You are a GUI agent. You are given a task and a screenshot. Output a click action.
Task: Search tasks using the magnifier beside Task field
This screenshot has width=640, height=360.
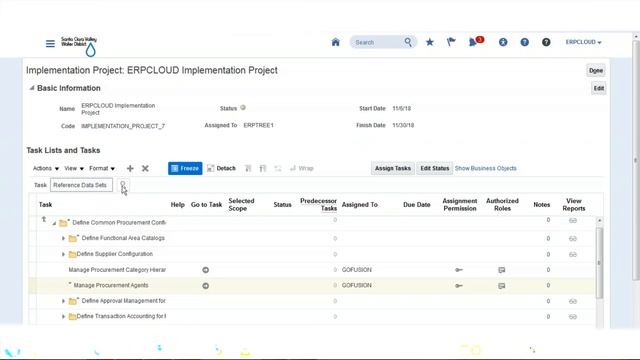(x=122, y=185)
